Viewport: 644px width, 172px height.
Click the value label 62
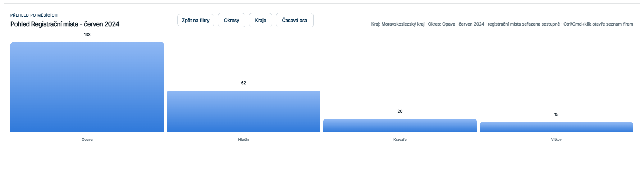pos(243,83)
